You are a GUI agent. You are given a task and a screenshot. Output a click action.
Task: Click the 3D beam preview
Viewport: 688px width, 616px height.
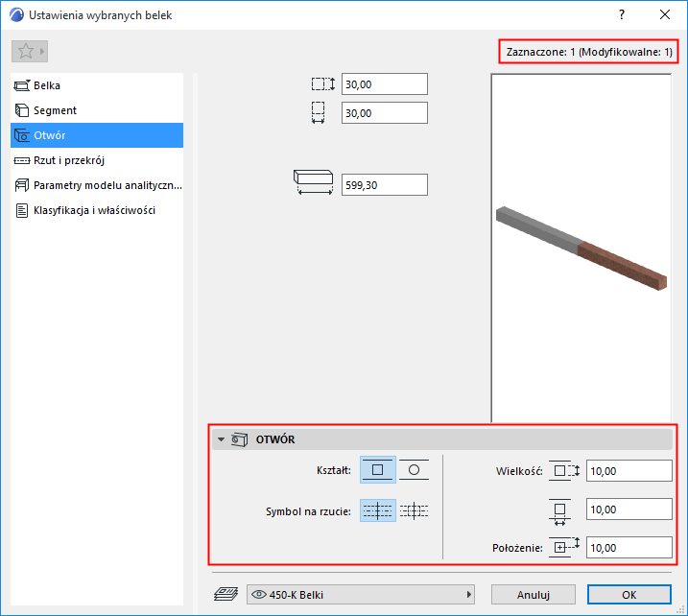(x=581, y=248)
